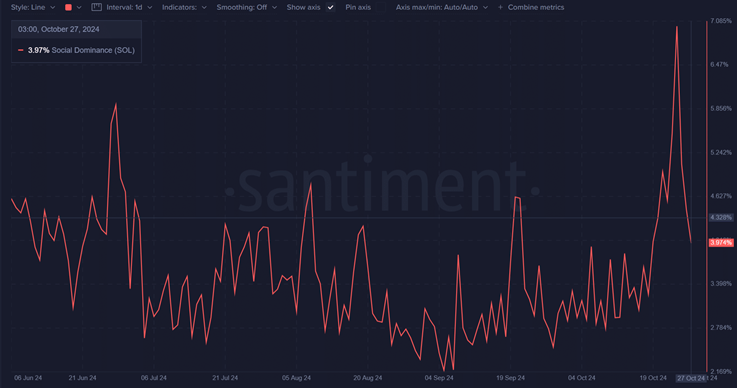
Task: Click the 06 Jun 24 axis label
Action: [x=28, y=378]
